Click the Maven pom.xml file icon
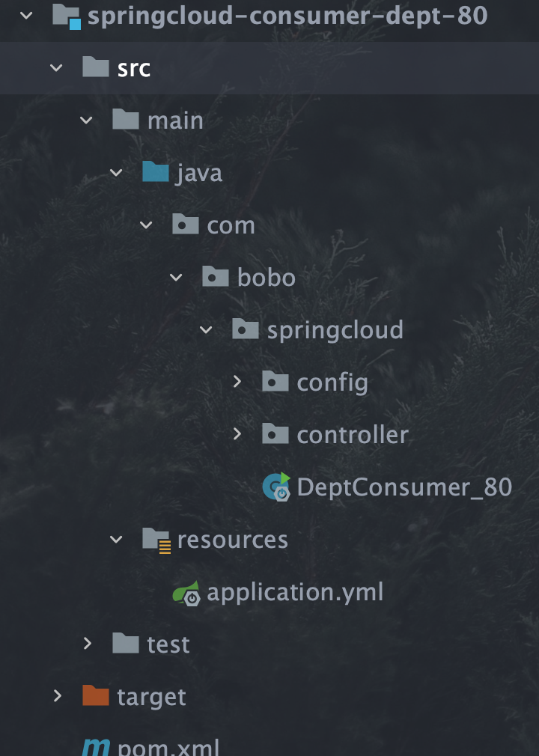Image resolution: width=539 pixels, height=756 pixels. 96,747
